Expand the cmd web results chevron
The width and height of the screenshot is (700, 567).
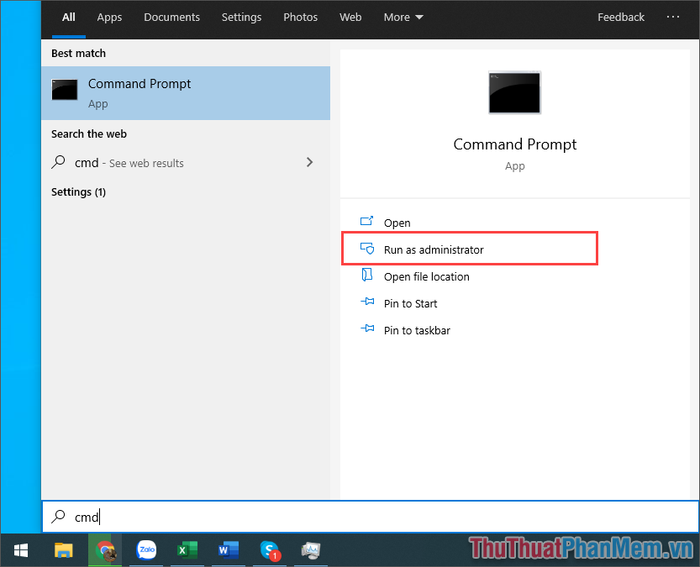click(309, 162)
